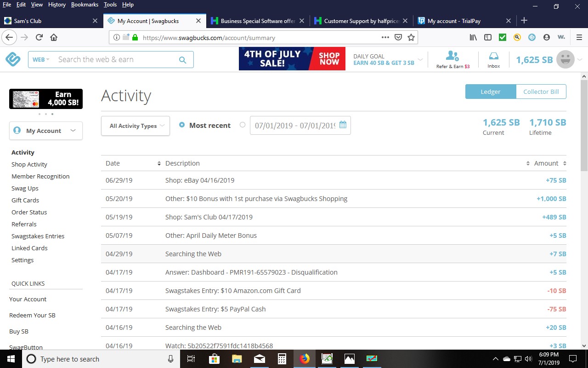Open a new browser tab

pos(524,20)
